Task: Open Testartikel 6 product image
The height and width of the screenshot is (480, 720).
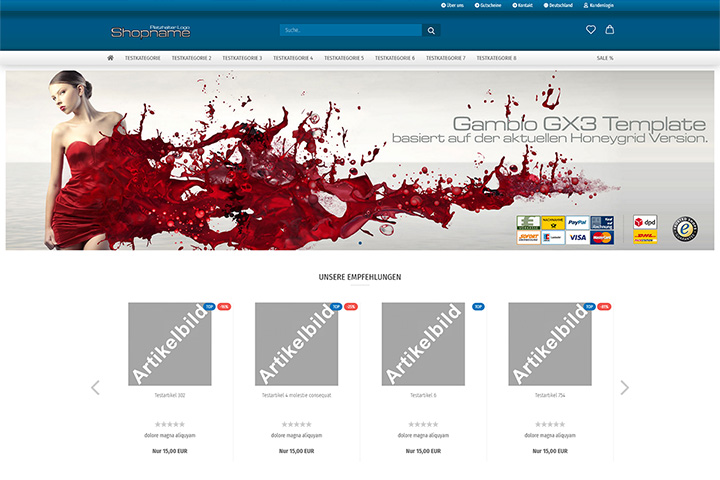Action: tap(423, 344)
